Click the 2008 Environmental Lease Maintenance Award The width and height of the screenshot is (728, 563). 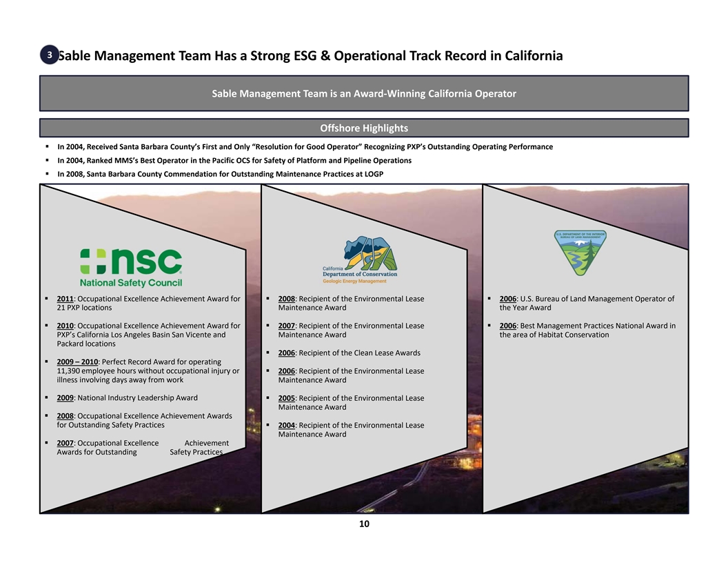pyautogui.click(x=350, y=303)
